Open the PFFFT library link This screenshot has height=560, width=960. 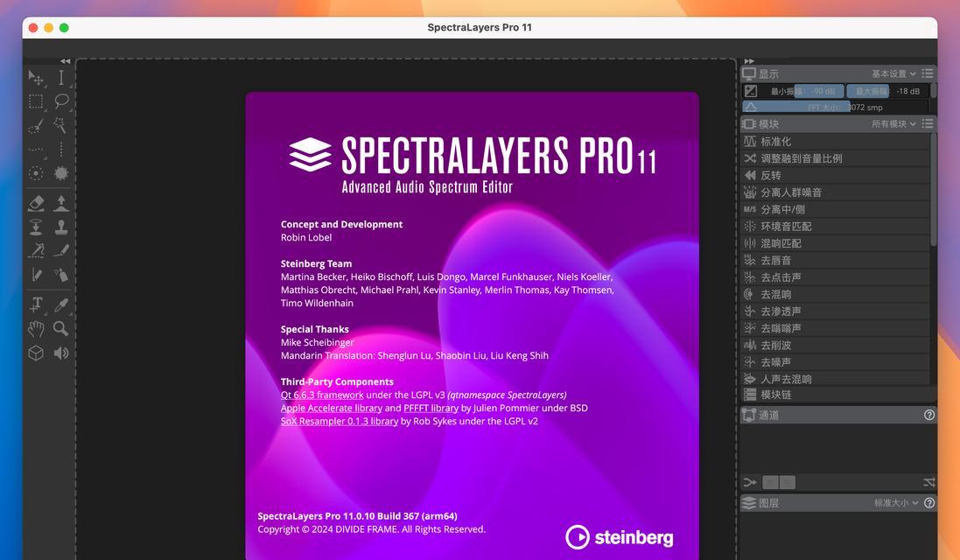pos(431,408)
